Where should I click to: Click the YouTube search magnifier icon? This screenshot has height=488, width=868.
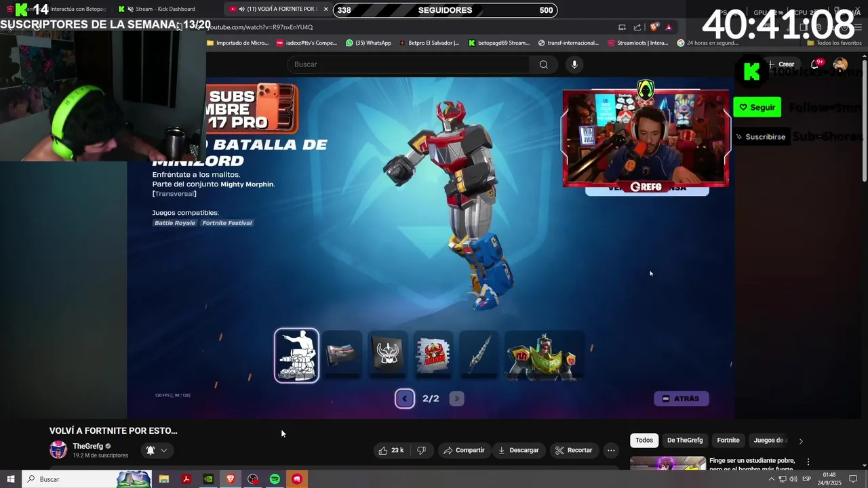point(543,64)
